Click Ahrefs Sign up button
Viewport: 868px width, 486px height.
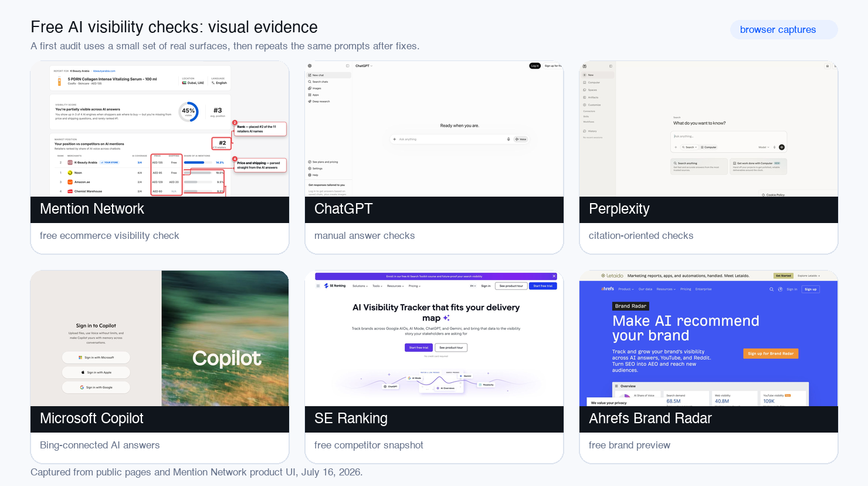click(811, 289)
